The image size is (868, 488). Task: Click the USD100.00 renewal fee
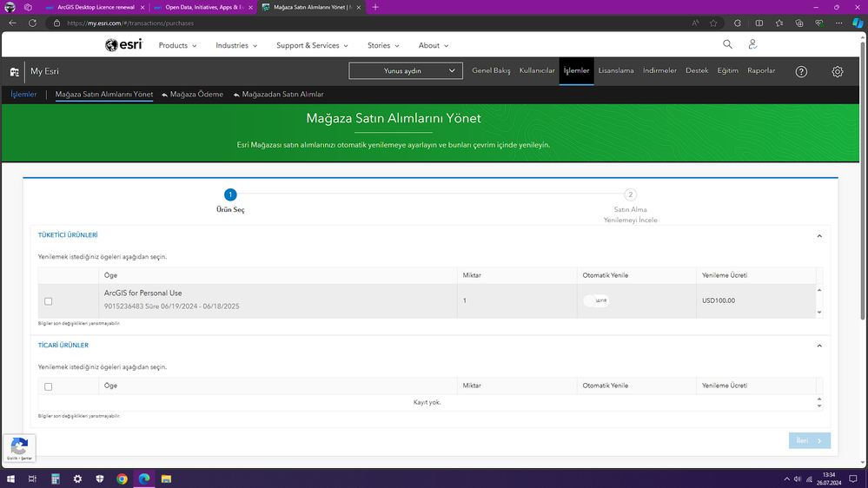tap(719, 300)
